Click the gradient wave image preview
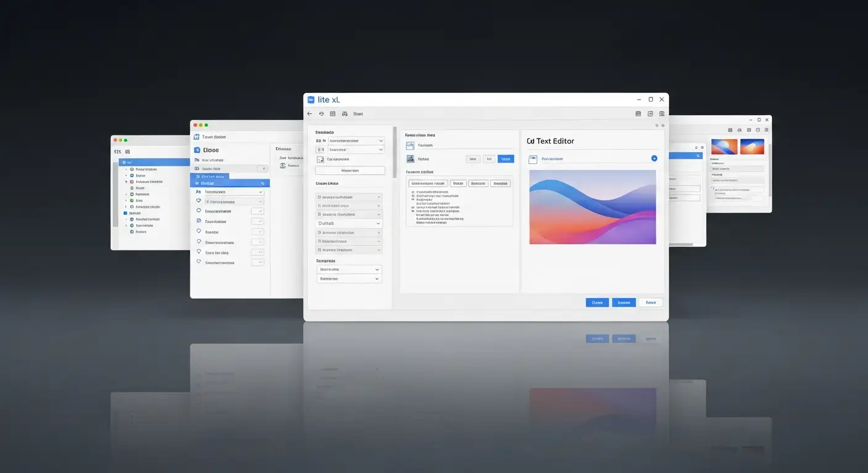868x473 pixels. (x=592, y=207)
